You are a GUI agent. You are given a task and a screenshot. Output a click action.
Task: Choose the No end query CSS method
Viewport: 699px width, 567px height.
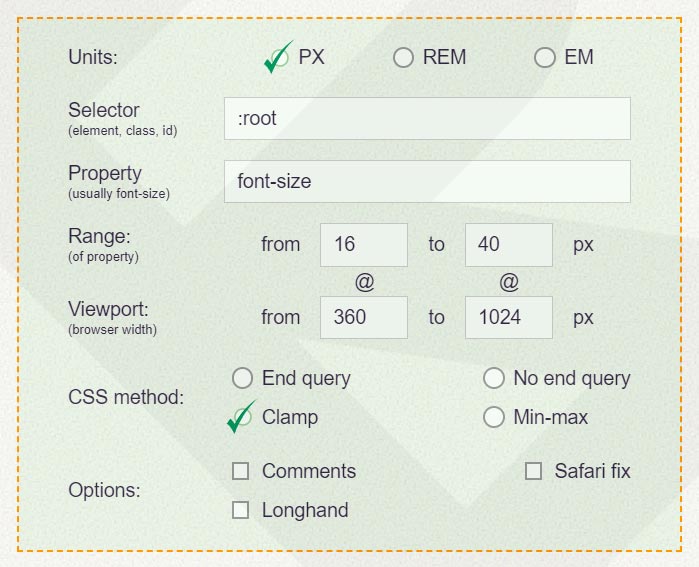(x=494, y=378)
